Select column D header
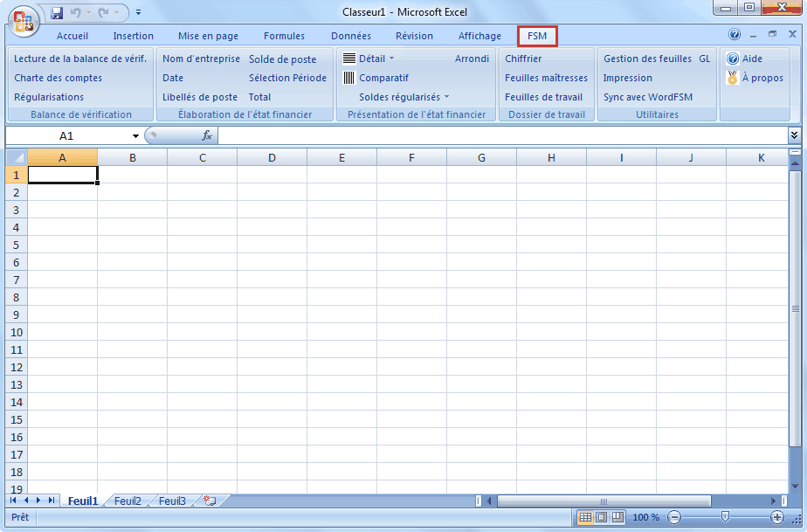 [x=272, y=157]
